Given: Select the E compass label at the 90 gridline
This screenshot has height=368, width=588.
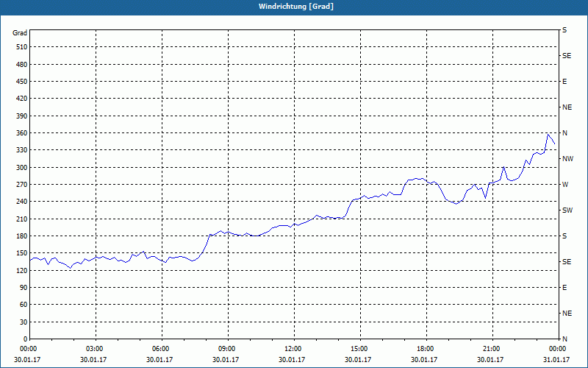Looking at the screenshot, I should (564, 288).
